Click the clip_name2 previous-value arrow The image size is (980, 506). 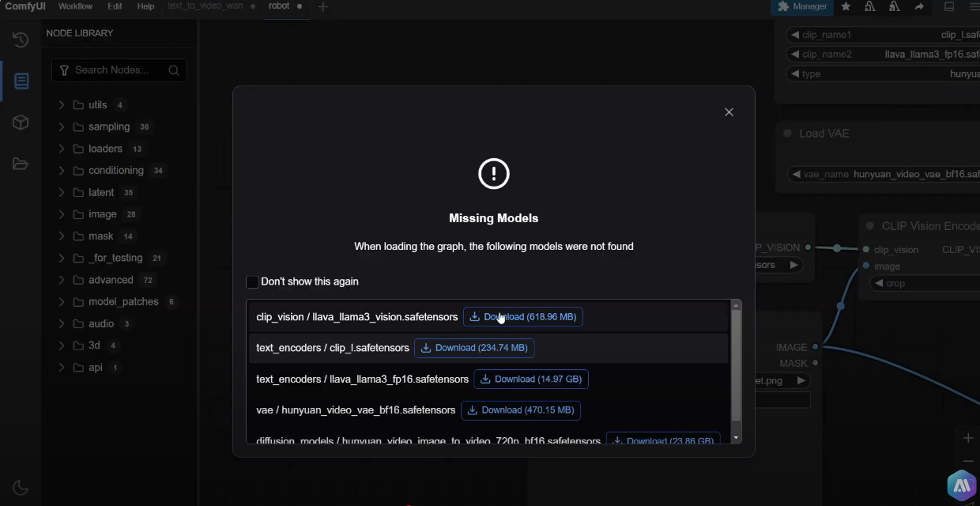pyautogui.click(x=794, y=55)
